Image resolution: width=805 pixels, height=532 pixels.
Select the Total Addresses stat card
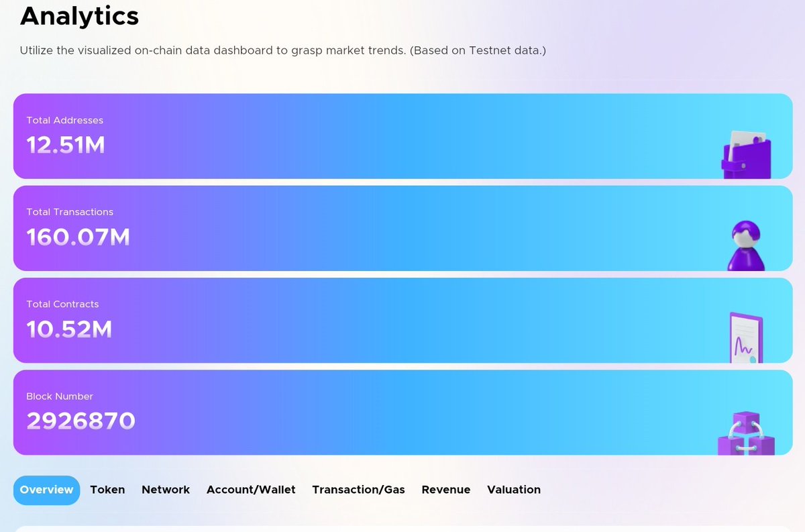pyautogui.click(x=402, y=136)
